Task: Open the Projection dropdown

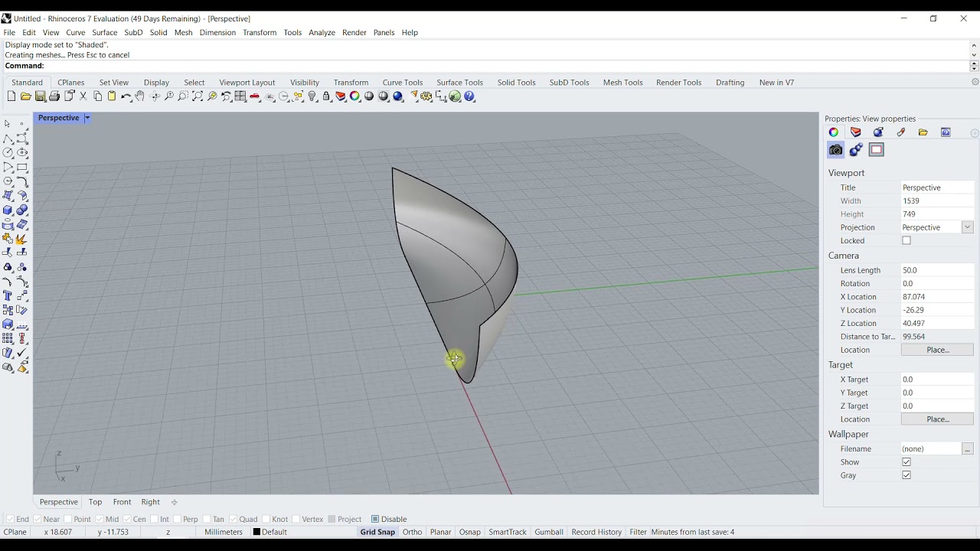Action: (968, 227)
